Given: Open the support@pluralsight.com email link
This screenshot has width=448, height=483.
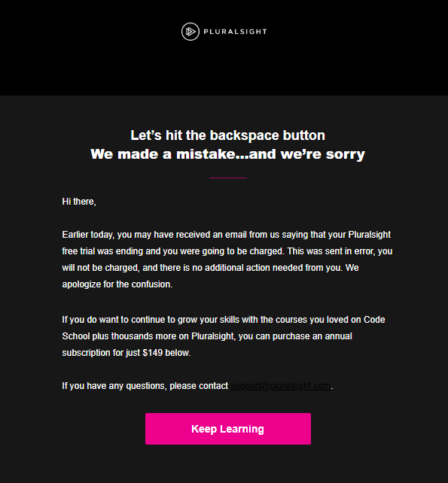Looking at the screenshot, I should (x=280, y=386).
